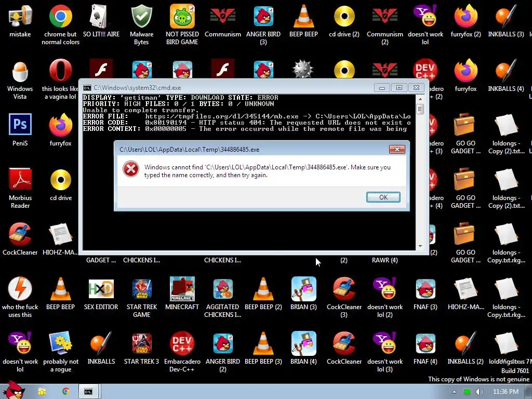Close the cmd.exe window

(416, 87)
